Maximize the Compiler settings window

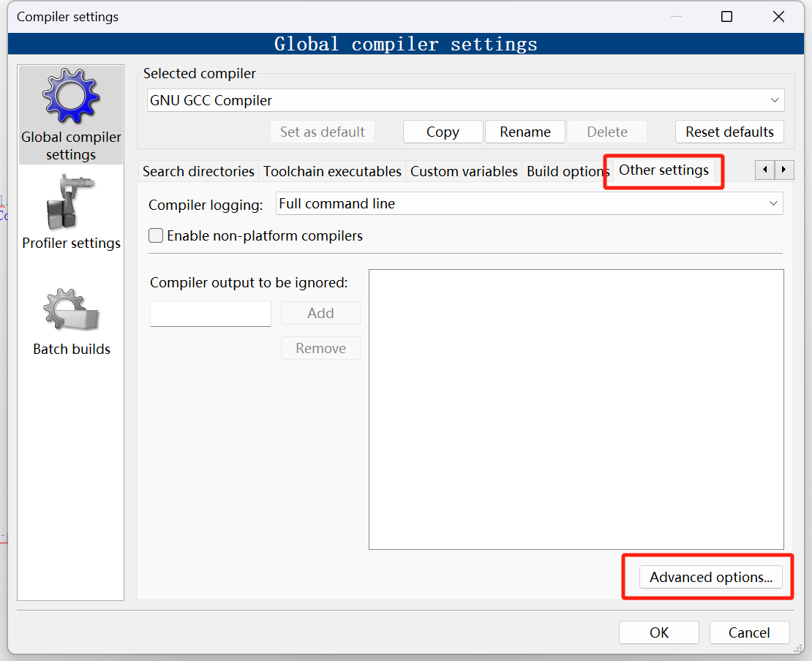pyautogui.click(x=726, y=17)
